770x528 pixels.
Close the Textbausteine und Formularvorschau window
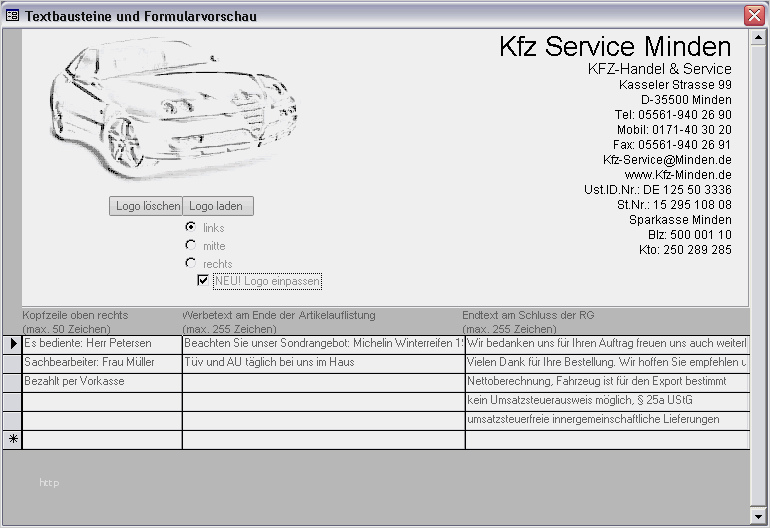tap(754, 16)
